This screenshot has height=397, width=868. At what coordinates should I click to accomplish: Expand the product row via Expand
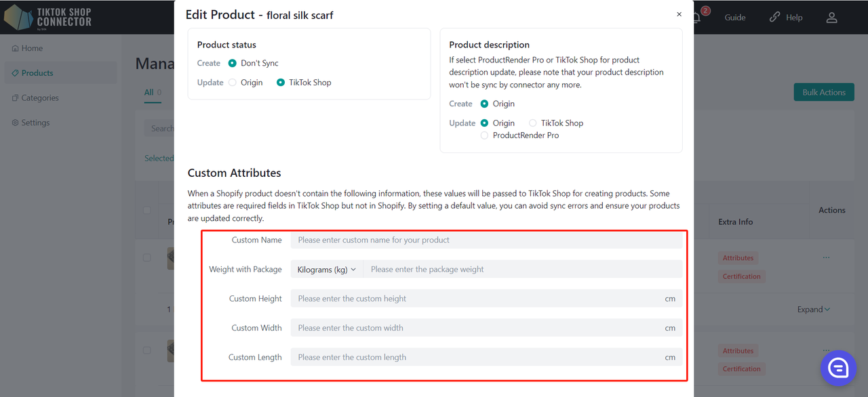coord(814,310)
